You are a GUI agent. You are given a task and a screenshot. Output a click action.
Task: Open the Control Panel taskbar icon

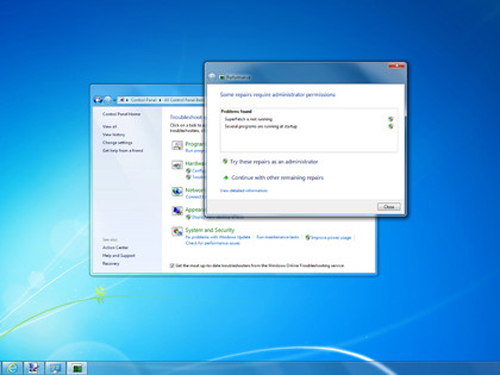(x=55, y=368)
